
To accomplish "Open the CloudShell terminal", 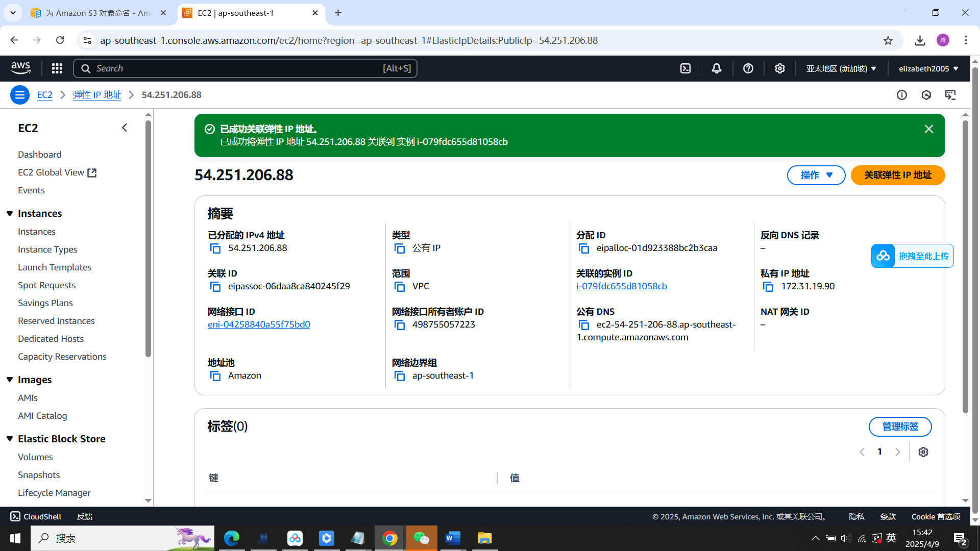I will [35, 516].
